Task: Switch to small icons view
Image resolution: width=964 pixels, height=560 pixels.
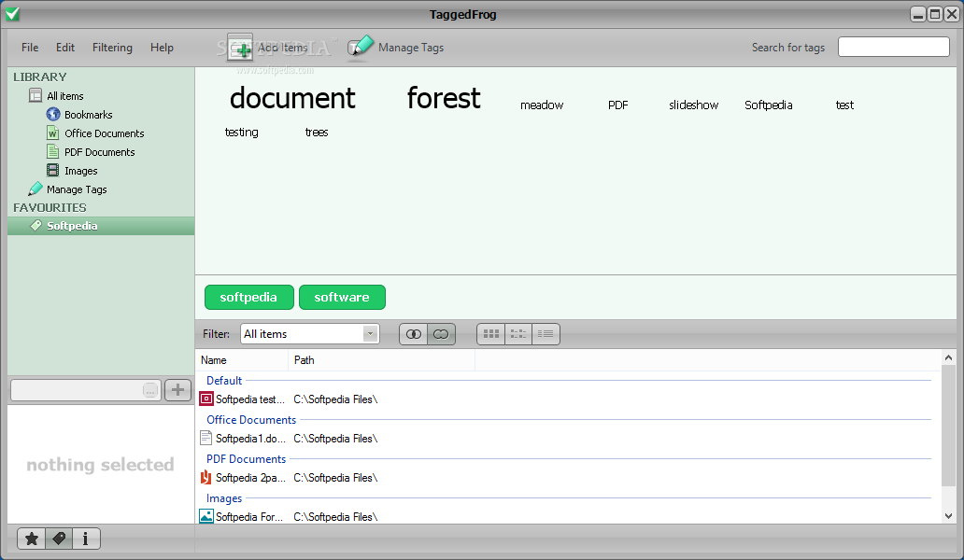Action: click(518, 334)
